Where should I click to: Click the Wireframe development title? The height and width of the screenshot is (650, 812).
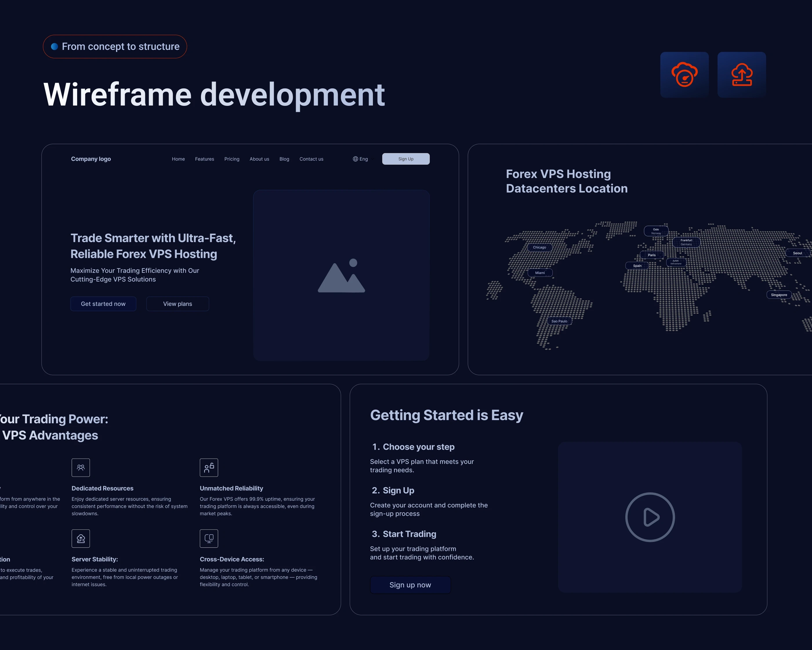pos(214,95)
